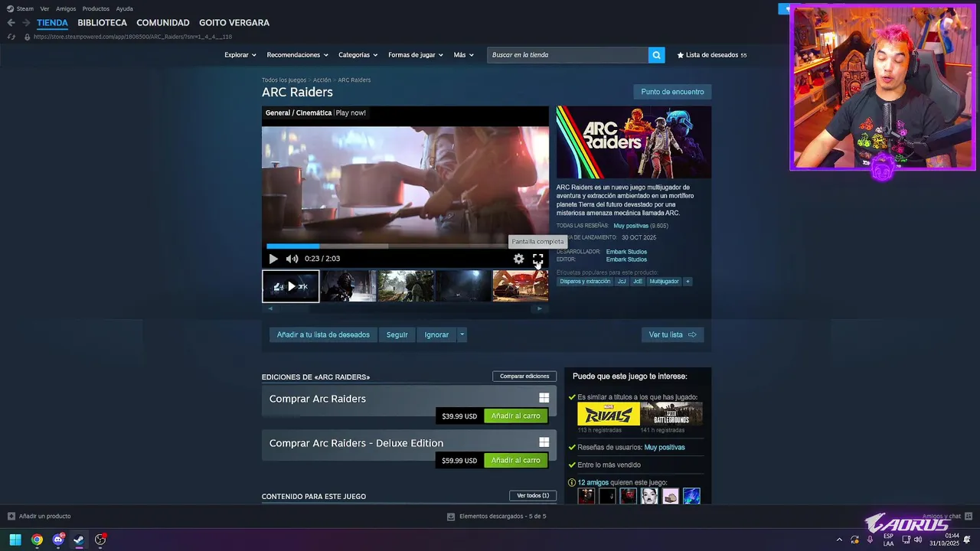Click Añadir a tu lista de deseados
The image size is (980, 551).
point(323,334)
